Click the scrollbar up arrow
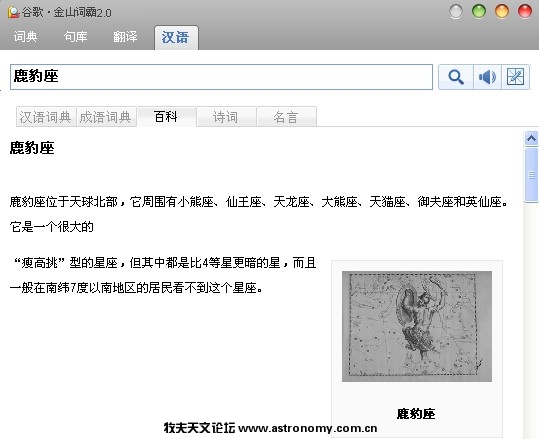Image resolution: width=539 pixels, height=439 pixels. click(531, 138)
